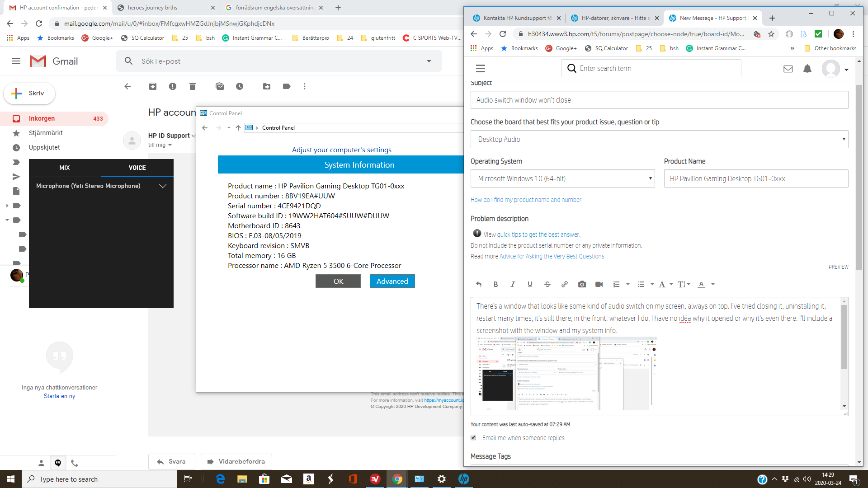Toggle Gmail main menu hamburger
The height and width of the screenshot is (488, 868).
(x=16, y=61)
